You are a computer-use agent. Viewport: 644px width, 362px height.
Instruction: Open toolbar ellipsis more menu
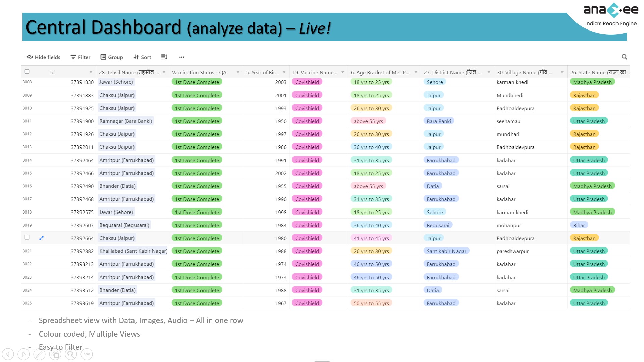pyautogui.click(x=182, y=57)
